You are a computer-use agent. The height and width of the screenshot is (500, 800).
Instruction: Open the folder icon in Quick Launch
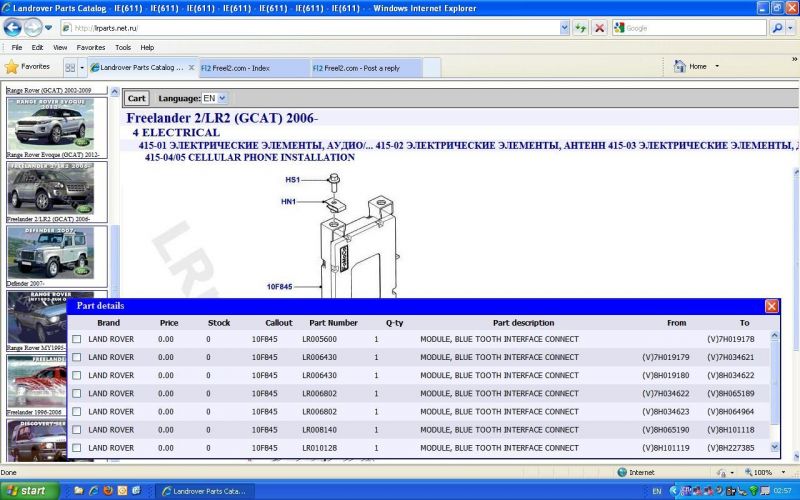(x=79, y=491)
